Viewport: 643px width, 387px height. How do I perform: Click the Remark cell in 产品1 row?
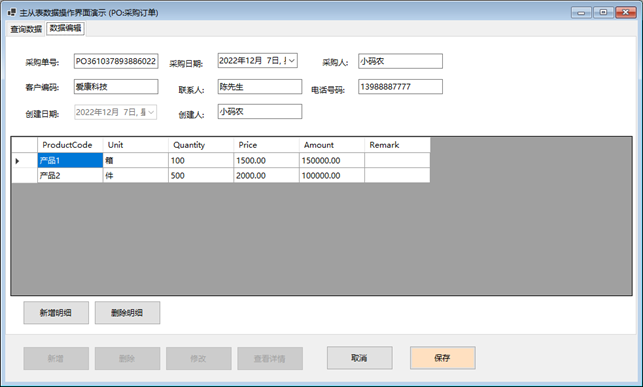point(397,160)
